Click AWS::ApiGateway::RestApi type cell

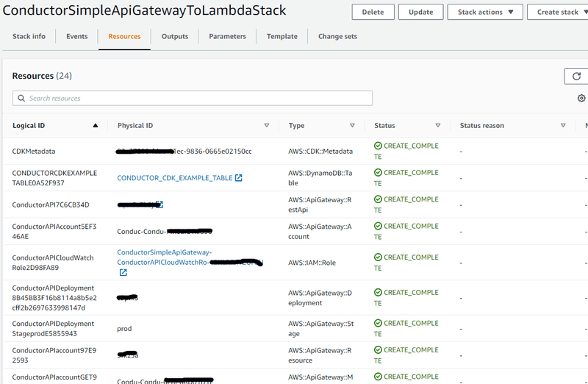320,205
